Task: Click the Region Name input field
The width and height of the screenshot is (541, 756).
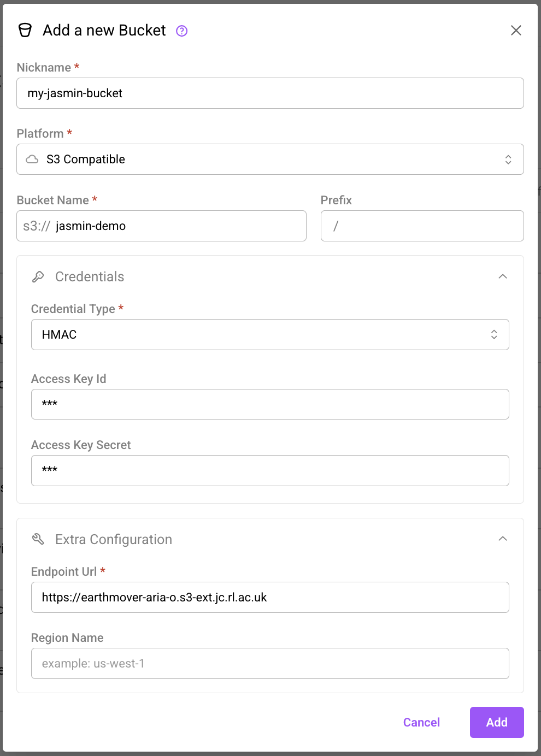Action: (270, 663)
